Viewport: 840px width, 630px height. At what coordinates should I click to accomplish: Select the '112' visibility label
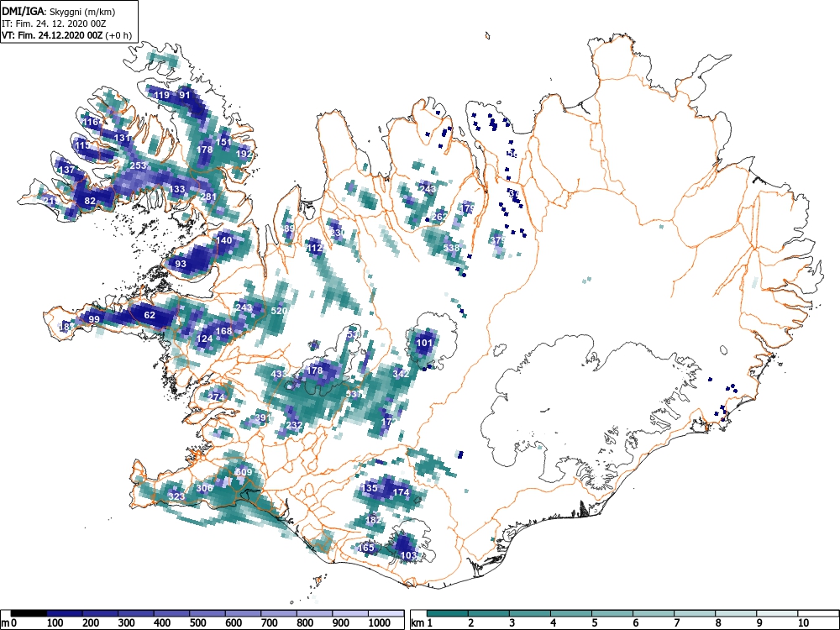[315, 248]
